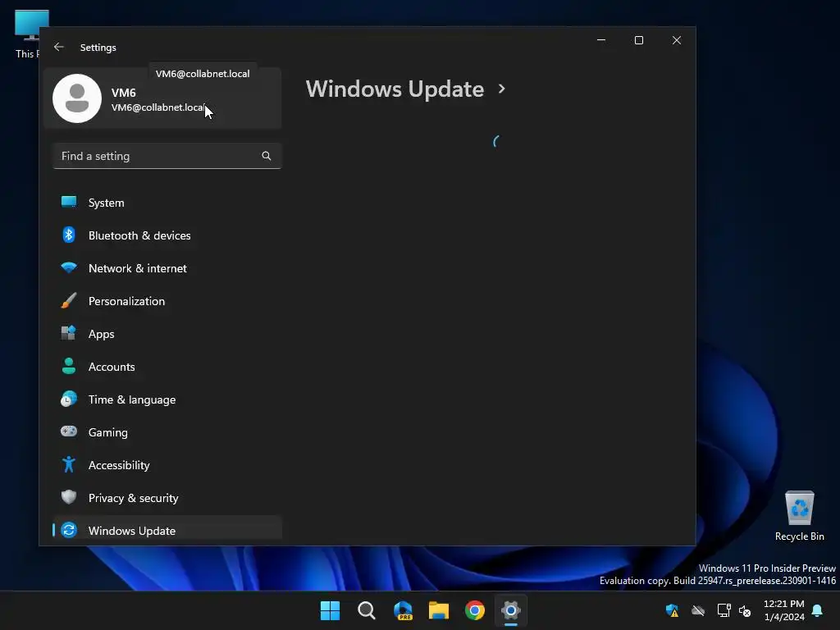Viewport: 840px width, 630px height.
Task: Click the Apps tiles icon in sidebar
Action: [69, 333]
